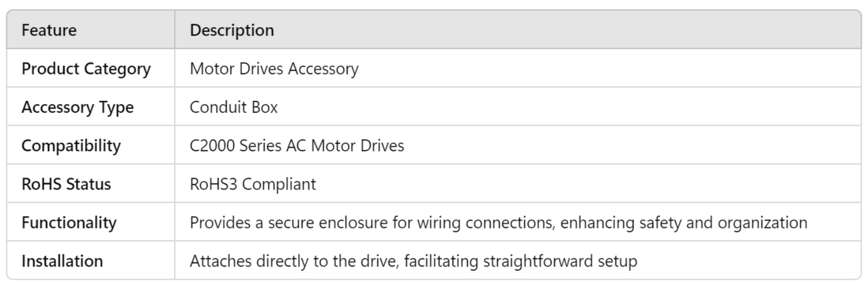868x282 pixels.
Task: Select the Installation label cell
Action: [x=62, y=261]
